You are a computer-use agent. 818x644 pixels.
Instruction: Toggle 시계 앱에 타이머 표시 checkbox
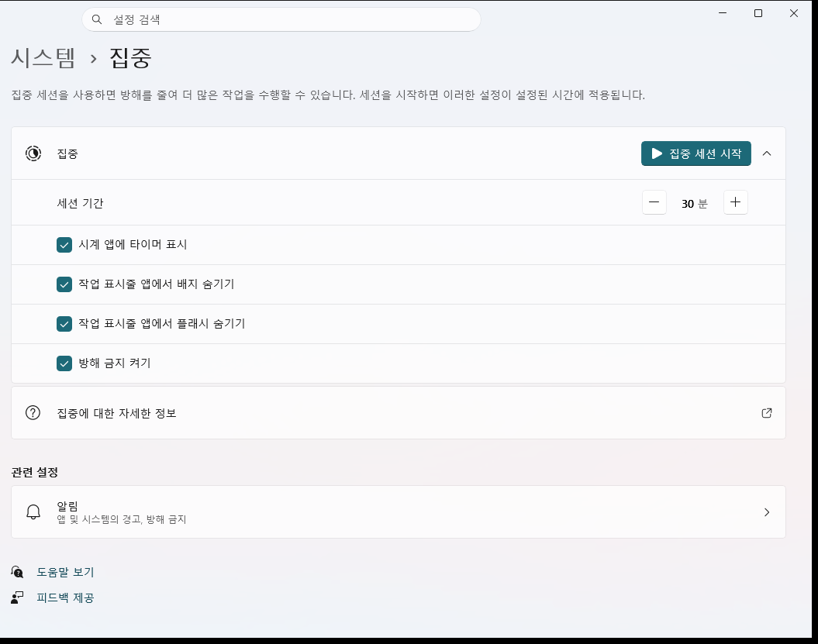pos(64,245)
